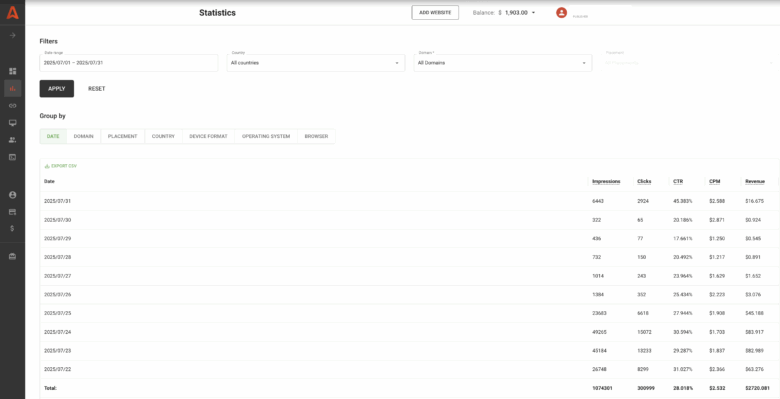Screen dimensions: 780x399
Task: Open the dollar sign icon in sidebar
Action: [12, 228]
